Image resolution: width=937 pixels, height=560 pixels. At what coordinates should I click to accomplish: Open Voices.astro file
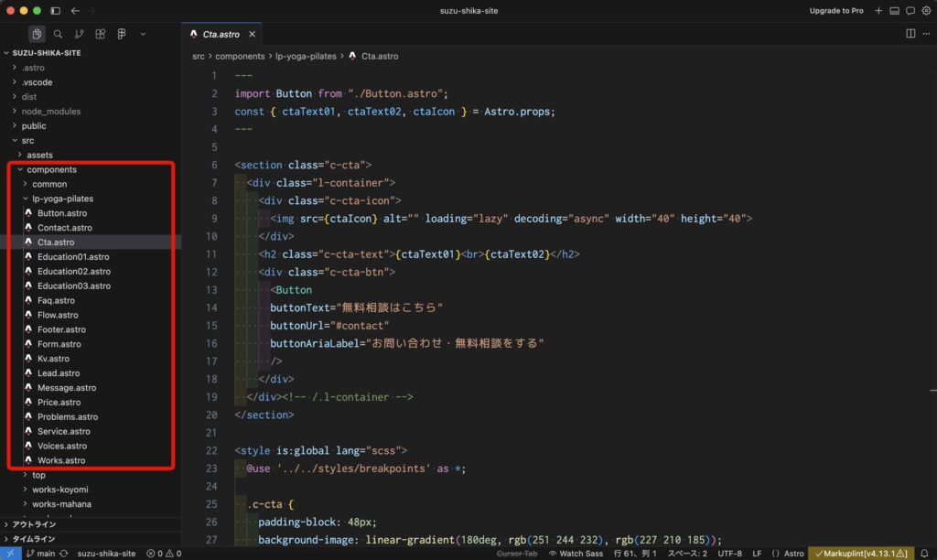[62, 446]
